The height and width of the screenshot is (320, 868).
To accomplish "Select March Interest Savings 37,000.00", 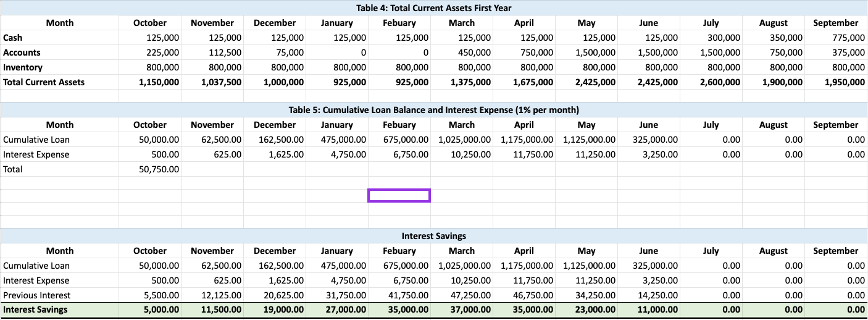I will pyautogui.click(x=470, y=309).
